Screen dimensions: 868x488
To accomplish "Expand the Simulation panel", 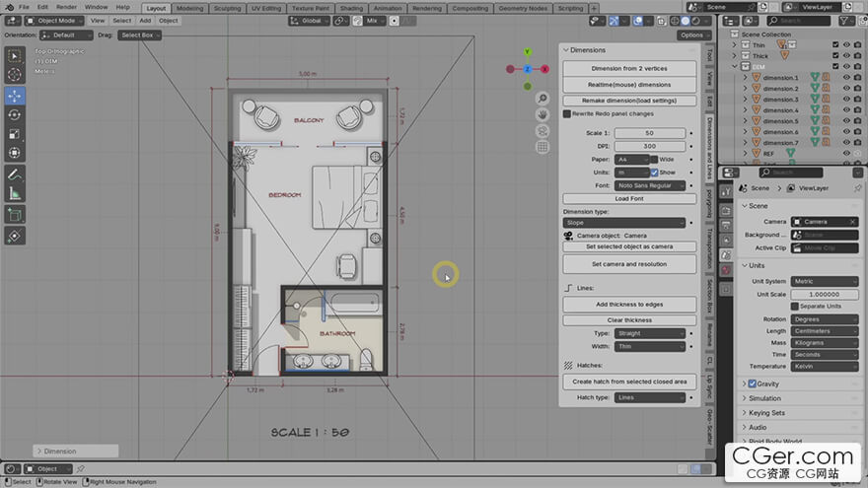I will (765, 398).
